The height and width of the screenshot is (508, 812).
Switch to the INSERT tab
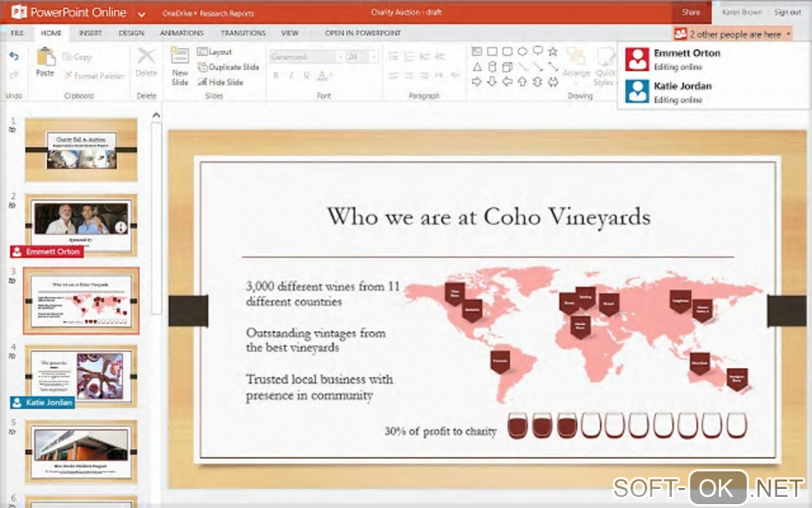[x=90, y=33]
